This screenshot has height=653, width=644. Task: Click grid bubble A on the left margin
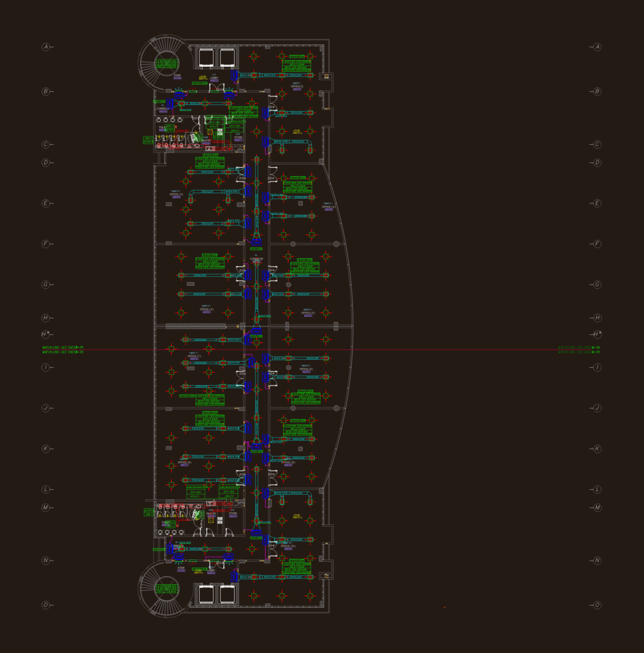[x=45, y=47]
